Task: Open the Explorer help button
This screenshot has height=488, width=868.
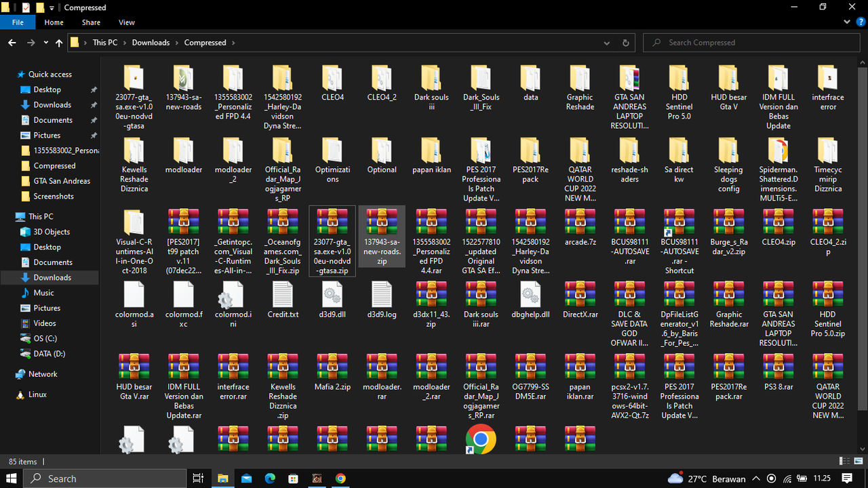Action: [x=861, y=22]
